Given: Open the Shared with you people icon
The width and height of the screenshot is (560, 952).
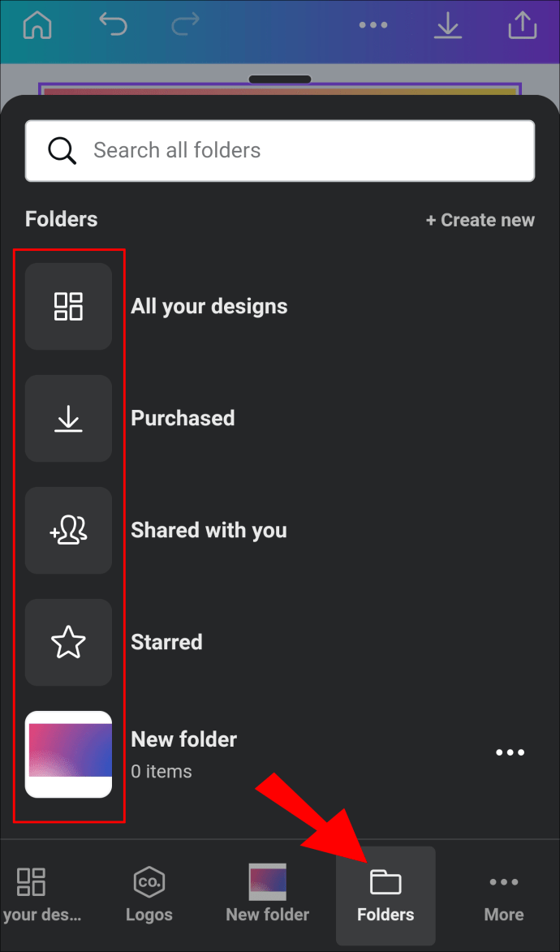Looking at the screenshot, I should tap(68, 530).
